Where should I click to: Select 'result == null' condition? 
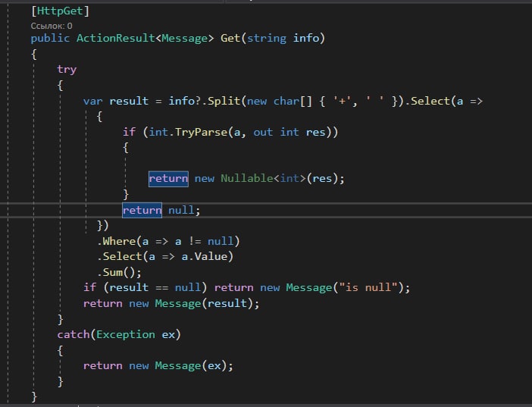pos(155,287)
